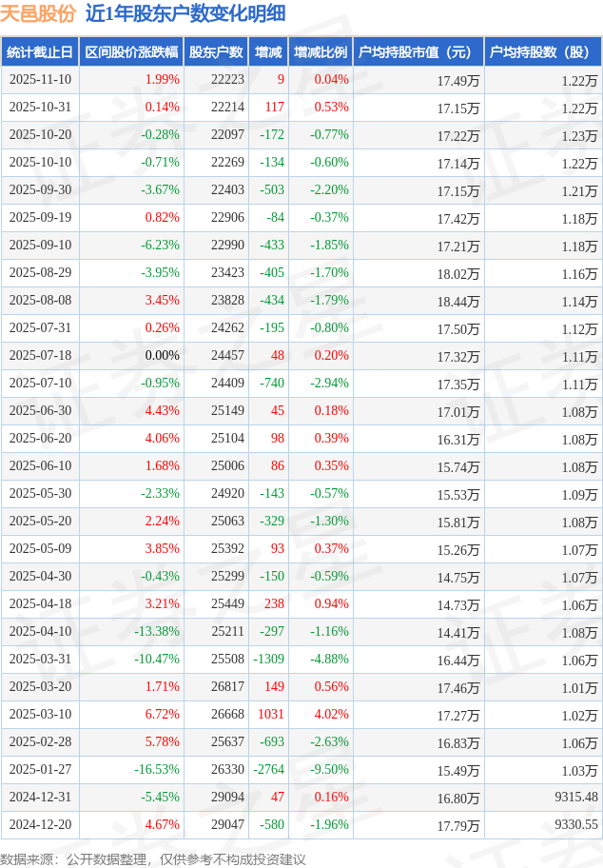Click the 增减 column header
Image resolution: width=603 pixels, height=868 pixels.
coord(268,52)
